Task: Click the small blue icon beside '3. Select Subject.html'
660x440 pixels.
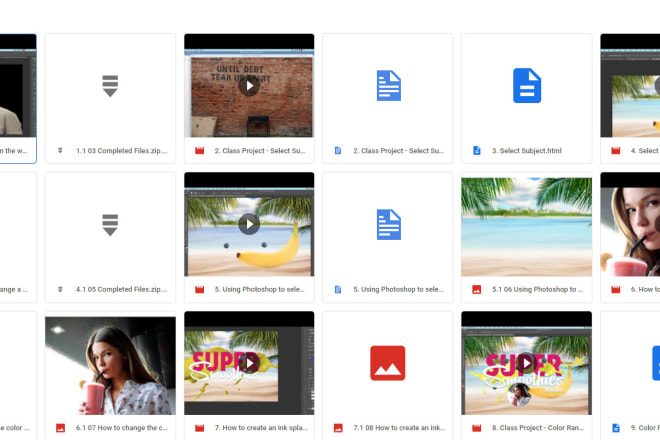Action: click(476, 150)
